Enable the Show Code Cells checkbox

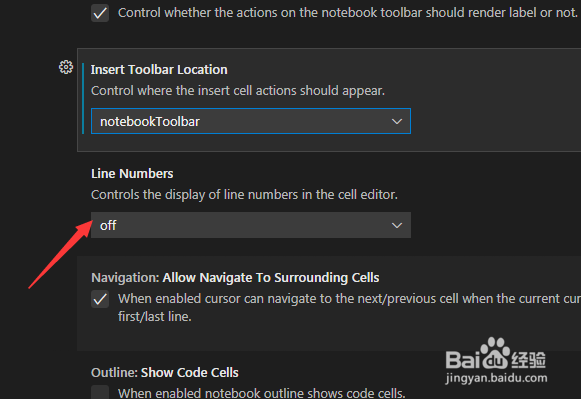pos(100,392)
